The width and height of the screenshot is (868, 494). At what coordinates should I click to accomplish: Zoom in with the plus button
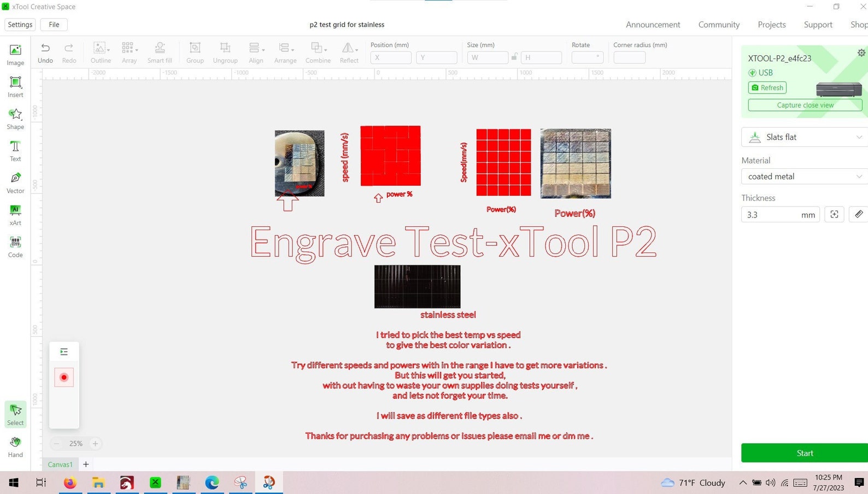(95, 444)
